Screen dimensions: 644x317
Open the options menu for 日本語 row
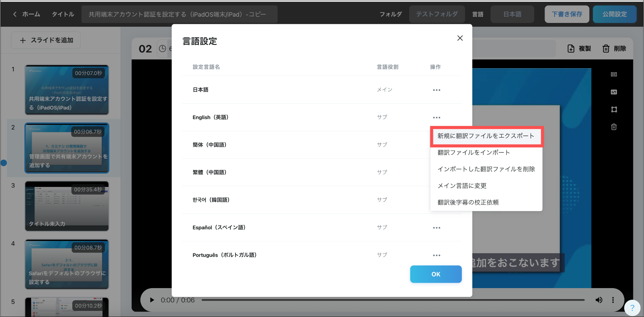[436, 90]
